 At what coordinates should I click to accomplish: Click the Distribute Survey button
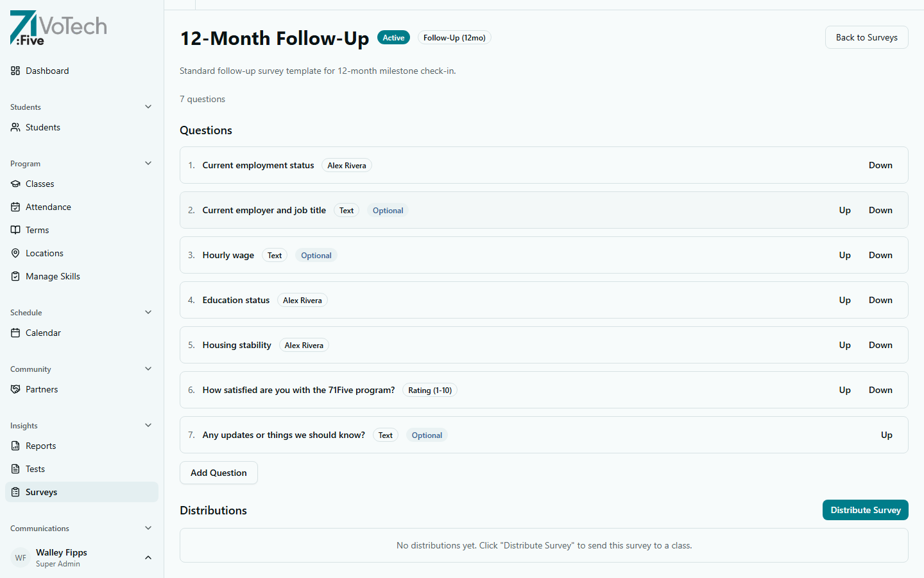coord(865,510)
